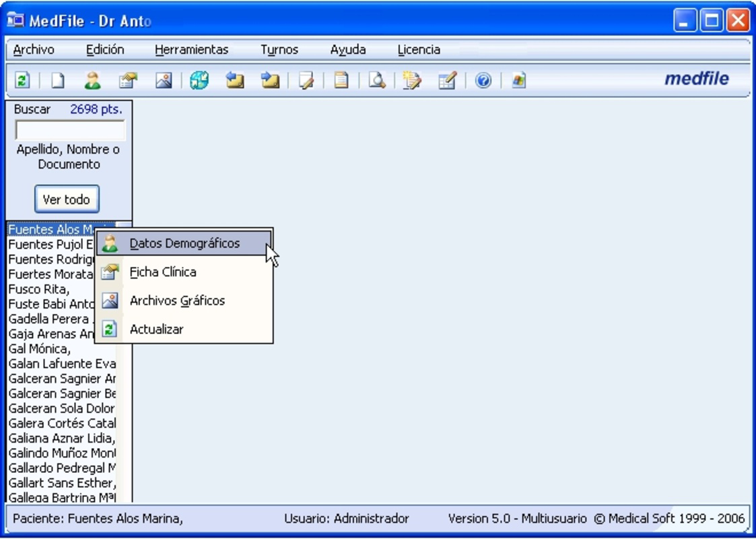This screenshot has height=539, width=756.
Task: Click the Windows flag document toolbar icon
Action: click(519, 80)
